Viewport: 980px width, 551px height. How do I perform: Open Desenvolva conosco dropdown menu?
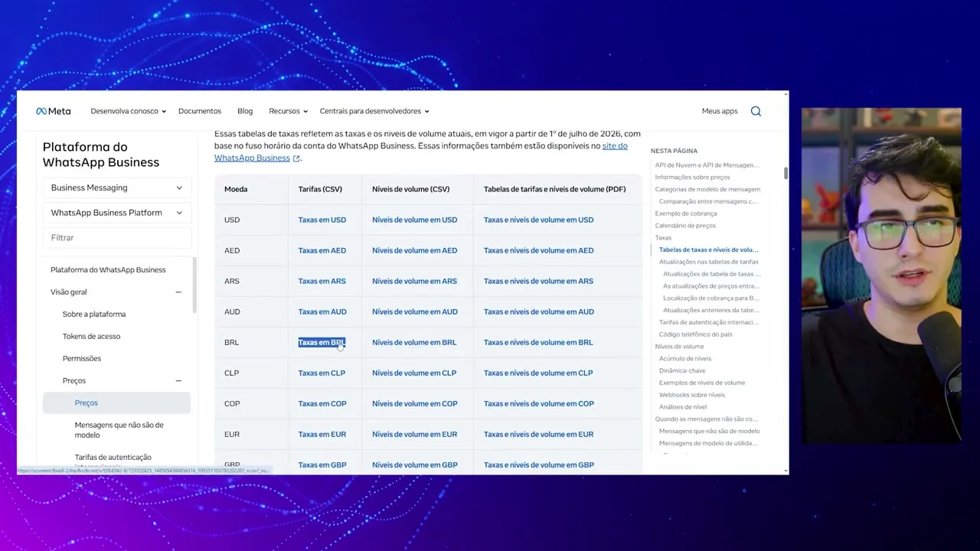pos(128,111)
